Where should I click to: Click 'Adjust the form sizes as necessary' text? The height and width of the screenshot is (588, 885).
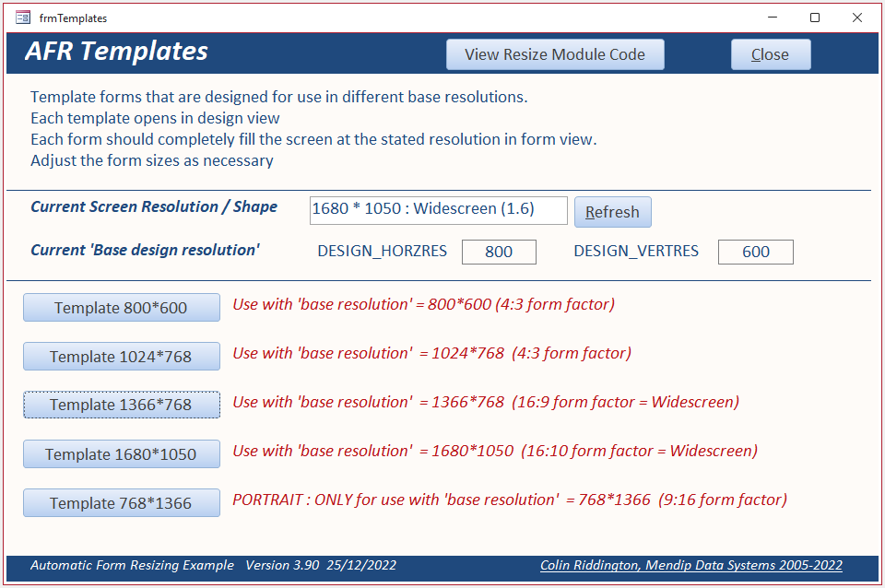click(x=152, y=161)
